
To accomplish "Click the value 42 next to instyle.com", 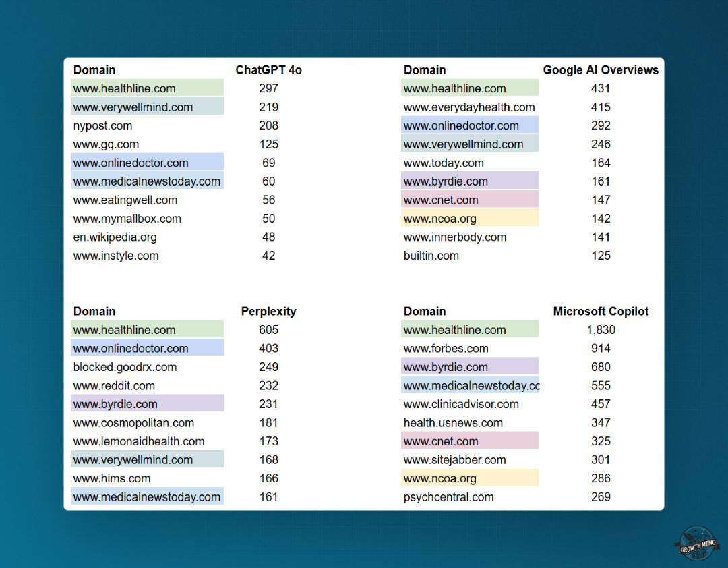I will (268, 256).
